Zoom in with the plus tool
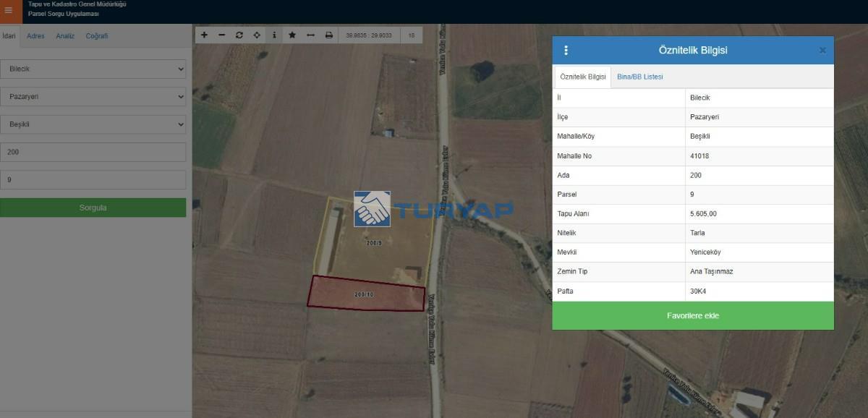Viewport: 868px width, 418px height. (x=204, y=35)
